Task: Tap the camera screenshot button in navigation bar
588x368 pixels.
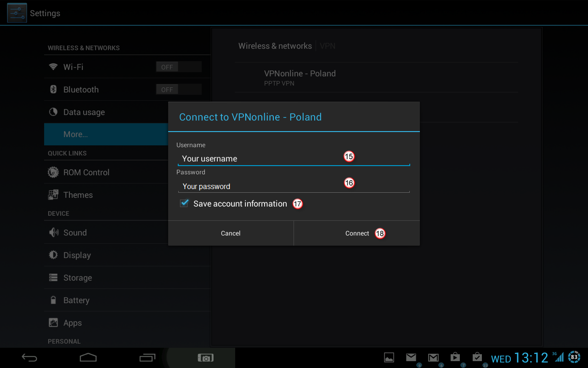Action: pyautogui.click(x=205, y=357)
